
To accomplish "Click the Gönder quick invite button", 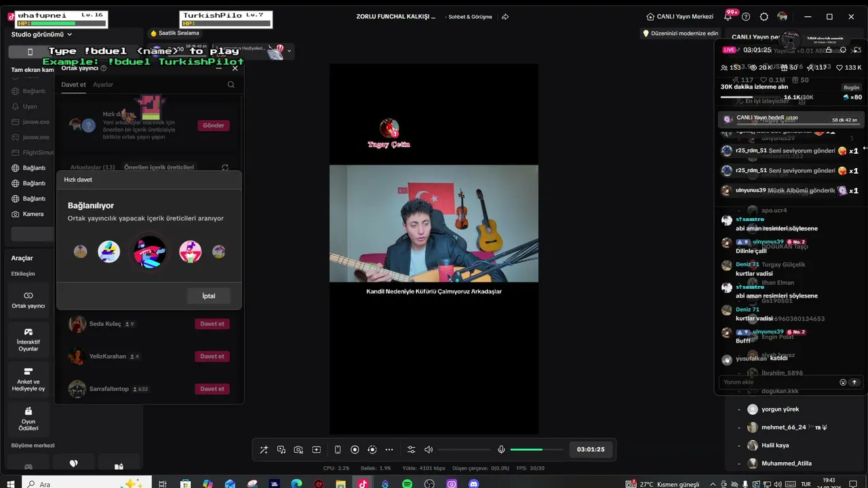I will point(214,125).
